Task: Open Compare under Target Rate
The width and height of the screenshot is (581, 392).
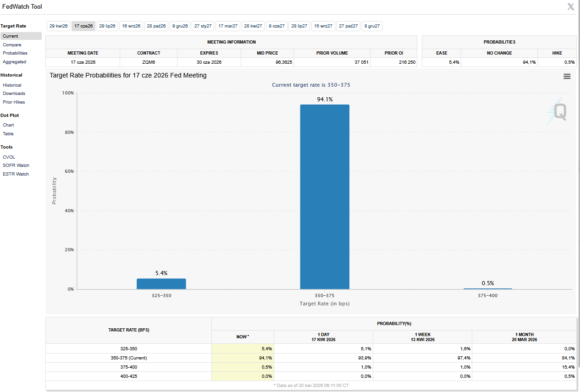Action: tap(12, 45)
